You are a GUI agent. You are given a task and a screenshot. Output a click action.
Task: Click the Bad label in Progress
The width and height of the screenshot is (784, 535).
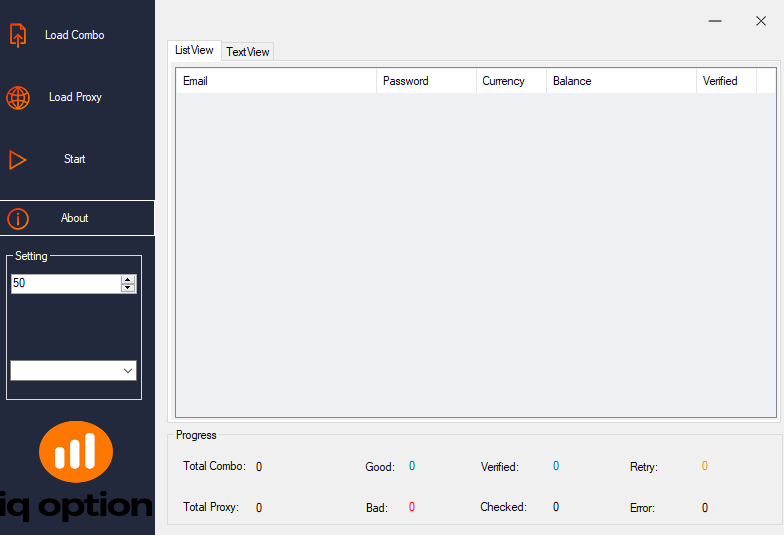point(377,508)
